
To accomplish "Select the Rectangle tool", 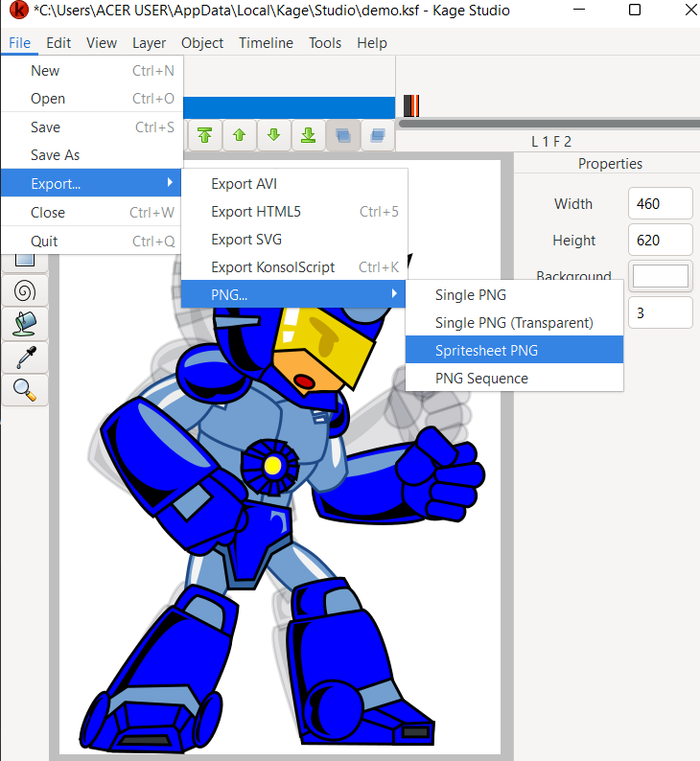I will pyautogui.click(x=25, y=261).
